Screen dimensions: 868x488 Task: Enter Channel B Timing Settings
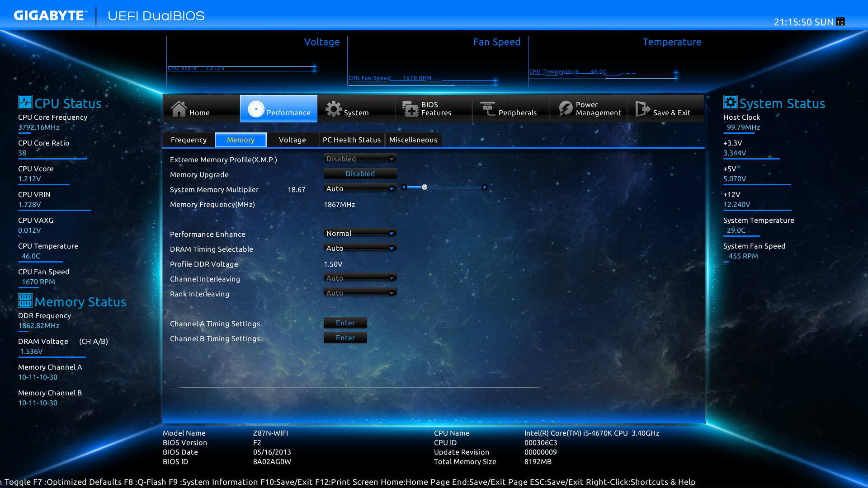tap(345, 338)
